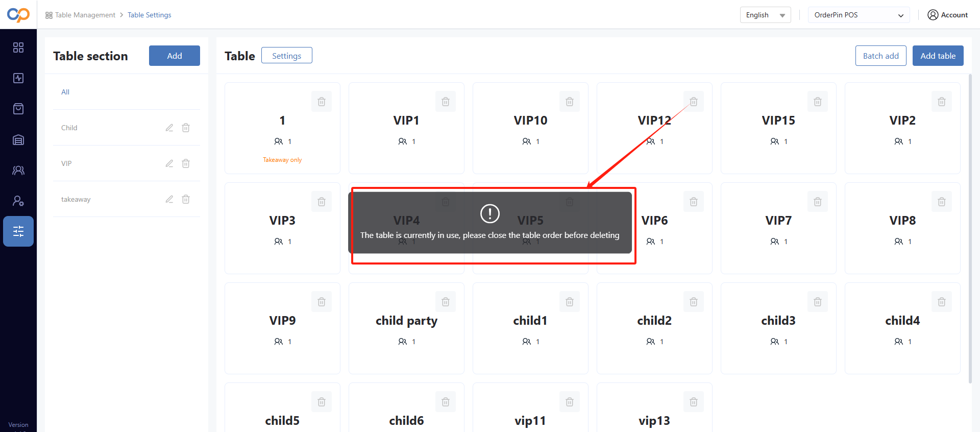Click the Batch add button
Image resolution: width=980 pixels, height=432 pixels.
tap(881, 56)
